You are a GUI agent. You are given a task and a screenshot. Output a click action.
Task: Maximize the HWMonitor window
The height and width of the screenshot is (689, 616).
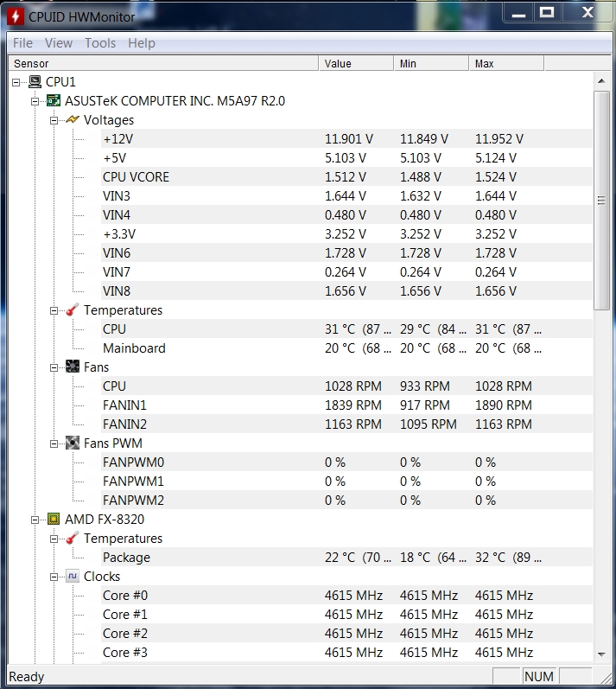[547, 13]
